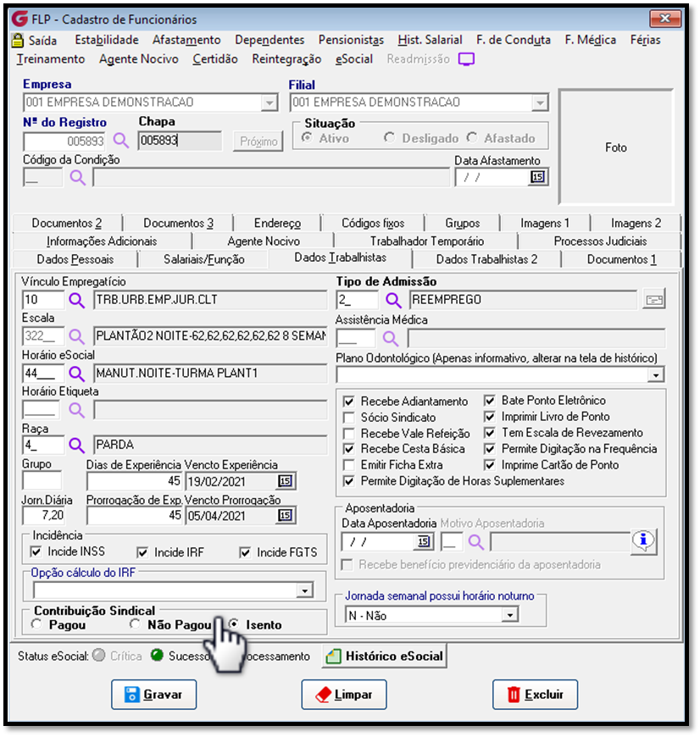Click the Limpar button
This screenshot has width=700, height=737.
(344, 695)
